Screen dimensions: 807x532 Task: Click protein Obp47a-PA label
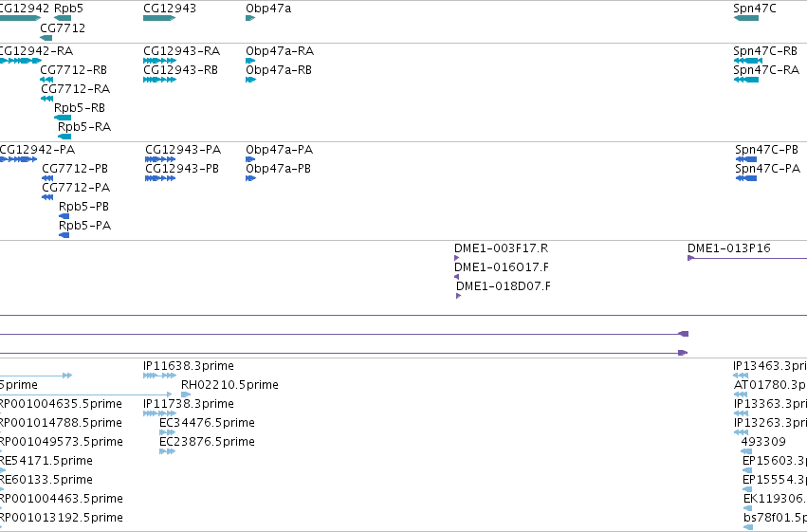pos(280,150)
